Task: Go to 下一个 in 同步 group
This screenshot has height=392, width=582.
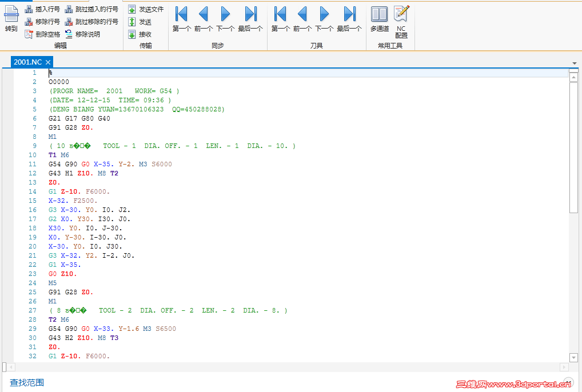Action: (x=225, y=18)
